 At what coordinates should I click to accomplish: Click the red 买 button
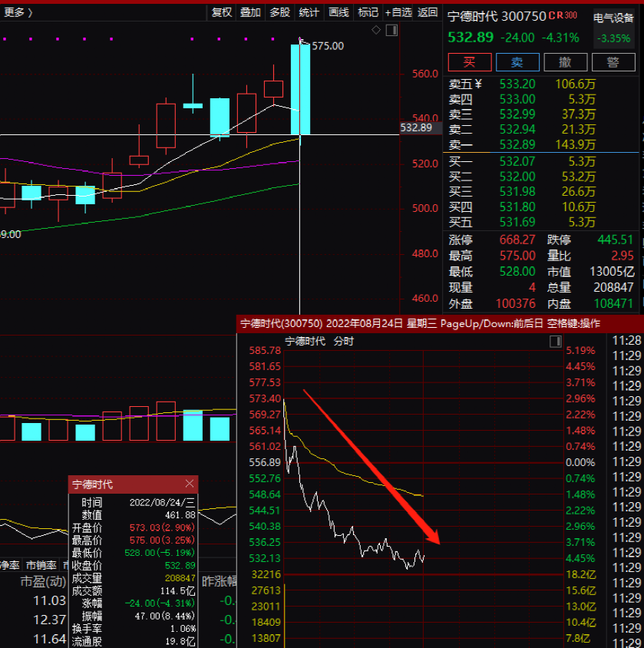[x=470, y=62]
